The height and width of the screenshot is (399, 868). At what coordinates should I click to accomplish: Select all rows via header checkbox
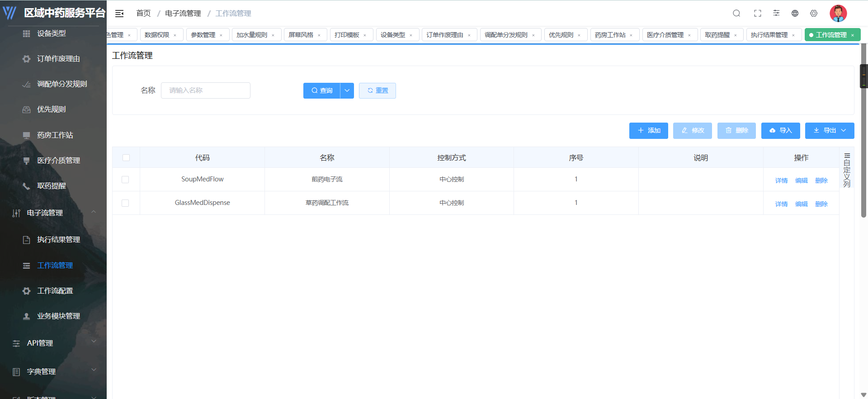126,157
